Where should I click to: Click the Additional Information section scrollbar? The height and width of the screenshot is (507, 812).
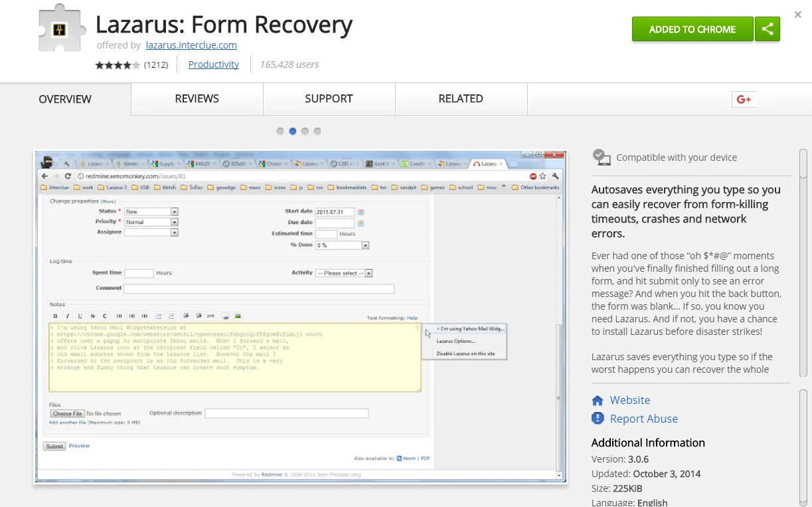[x=803, y=449]
